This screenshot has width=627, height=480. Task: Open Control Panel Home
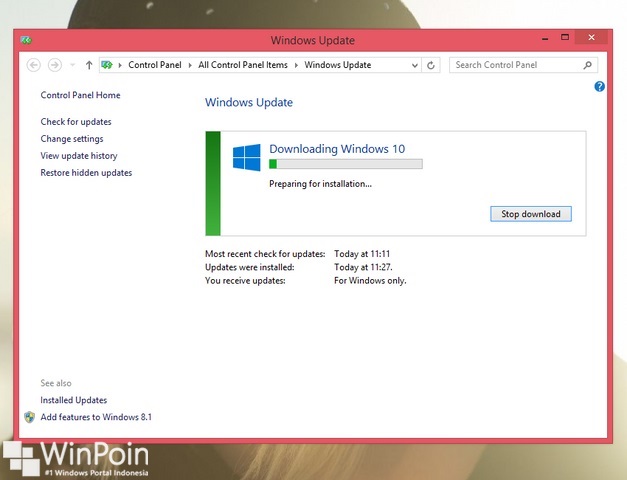(x=80, y=95)
